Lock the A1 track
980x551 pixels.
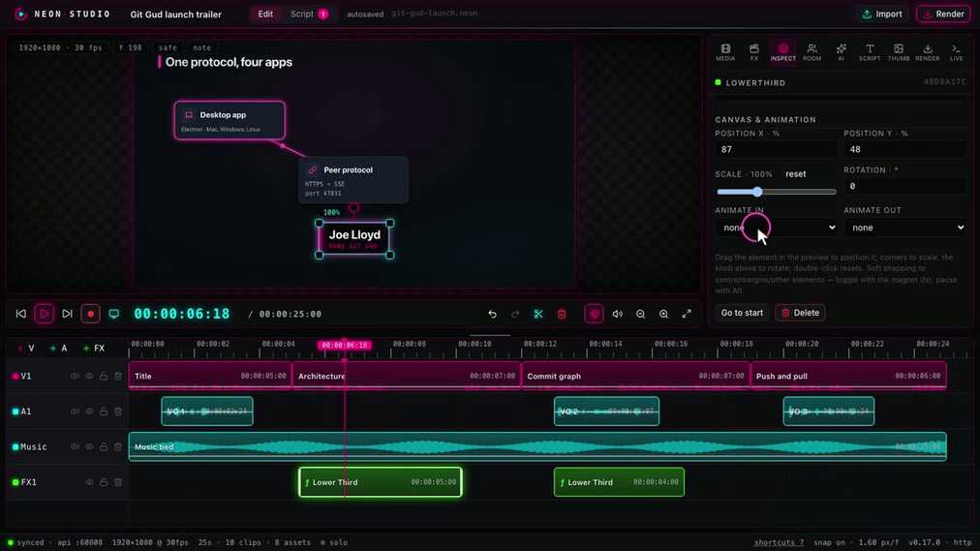coord(104,412)
